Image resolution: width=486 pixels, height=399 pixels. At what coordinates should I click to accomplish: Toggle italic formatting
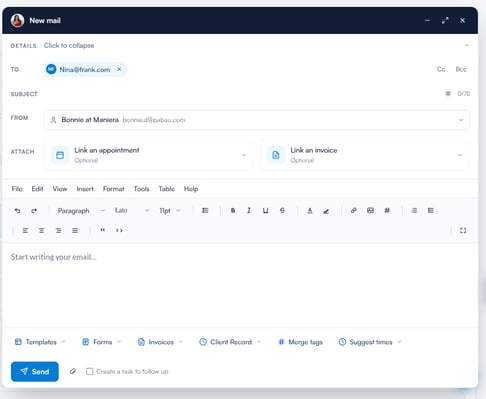point(249,211)
